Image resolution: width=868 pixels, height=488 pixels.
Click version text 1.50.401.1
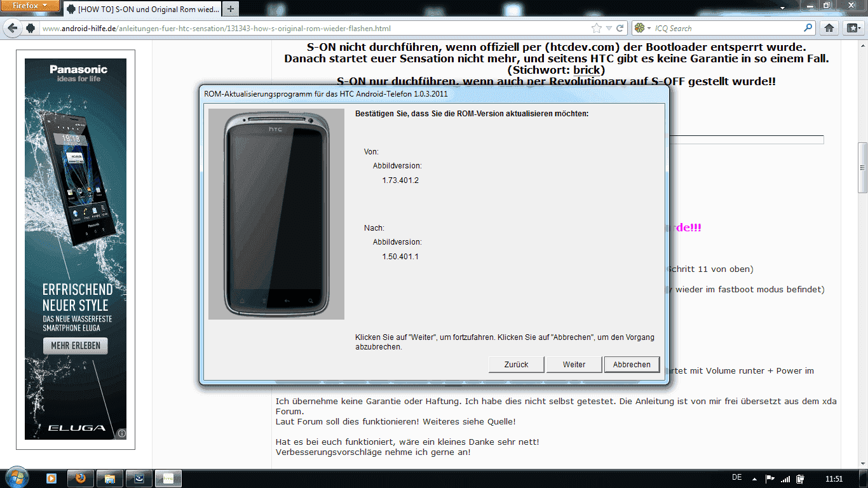[400, 257]
